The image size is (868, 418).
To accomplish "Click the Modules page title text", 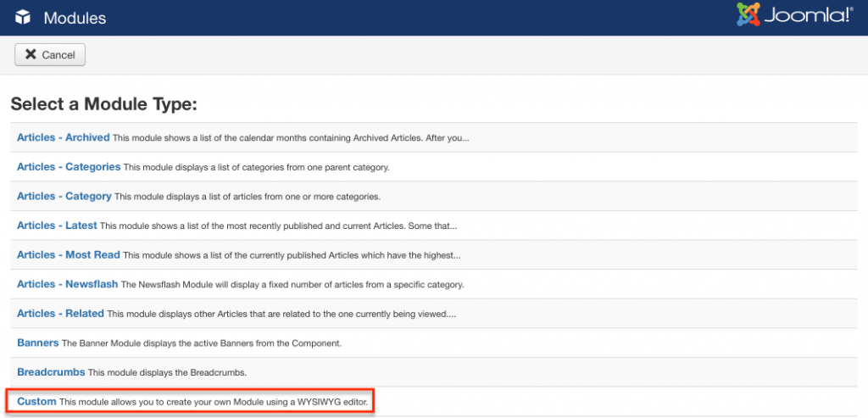I will 75,19.
